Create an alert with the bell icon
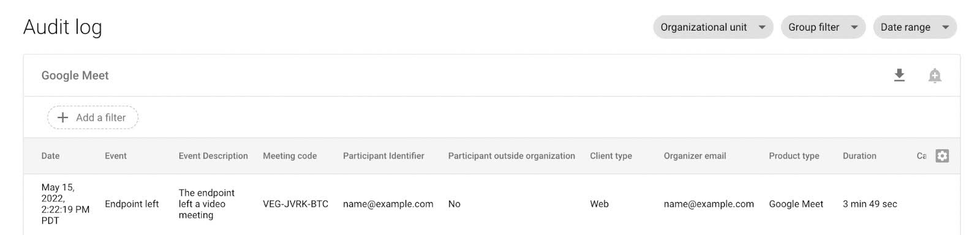This screenshot has width=980, height=235. point(935,75)
